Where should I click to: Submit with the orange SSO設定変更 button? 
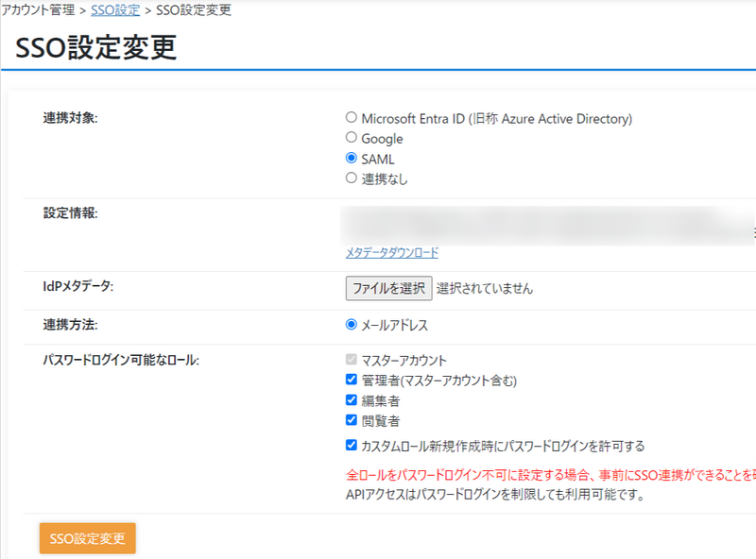click(87, 538)
